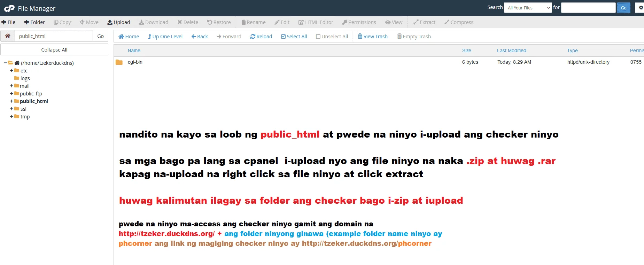Click the Extract toolbar button
The image size is (644, 265).
click(x=424, y=22)
